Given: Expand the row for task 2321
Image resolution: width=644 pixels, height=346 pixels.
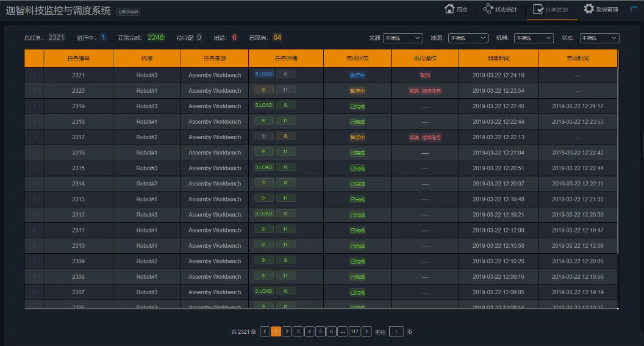Looking at the screenshot, I should [34, 75].
